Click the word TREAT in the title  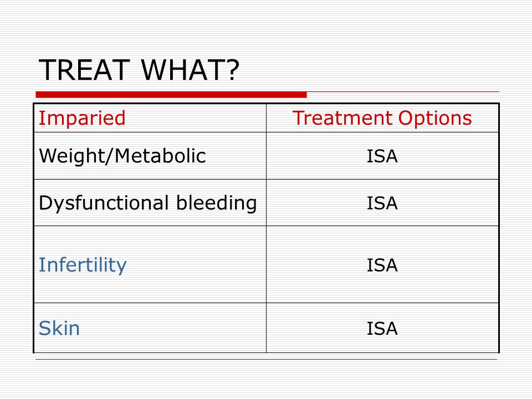(x=84, y=70)
